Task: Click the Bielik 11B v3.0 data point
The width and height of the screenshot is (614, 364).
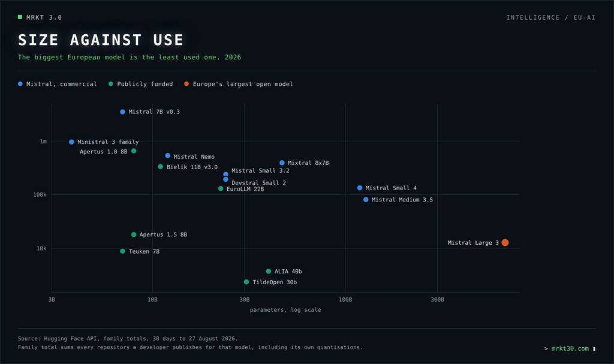Action: 161,167
